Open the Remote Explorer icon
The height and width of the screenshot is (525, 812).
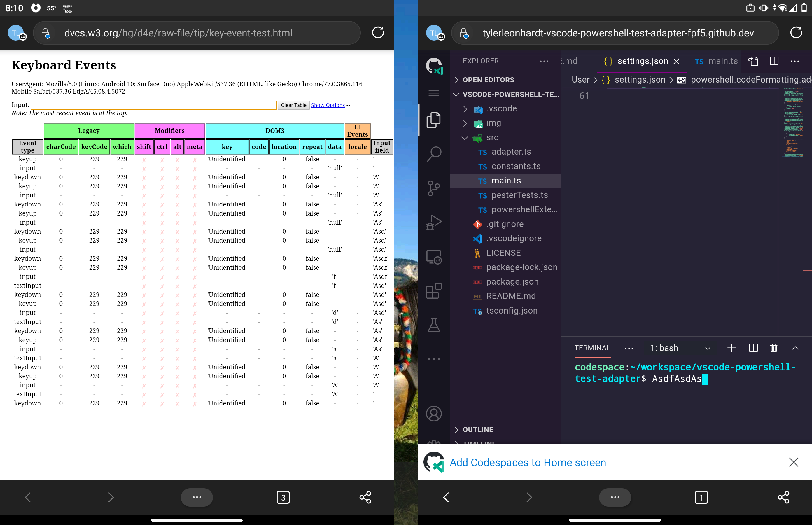(x=434, y=256)
